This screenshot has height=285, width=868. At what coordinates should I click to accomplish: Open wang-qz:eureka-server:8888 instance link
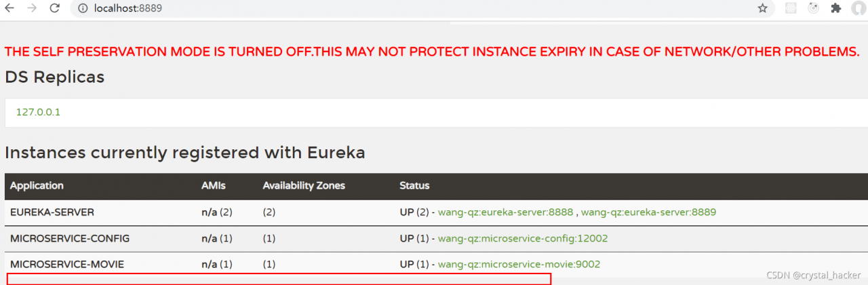(x=506, y=212)
